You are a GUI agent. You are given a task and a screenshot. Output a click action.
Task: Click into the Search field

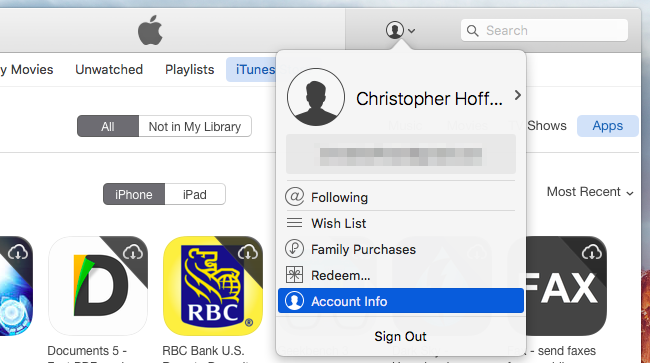pos(544,30)
